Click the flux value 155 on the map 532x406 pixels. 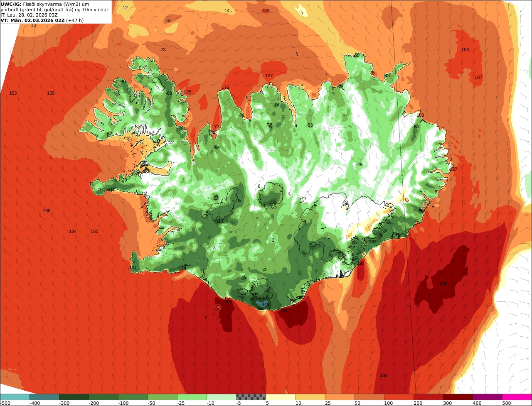point(51,93)
